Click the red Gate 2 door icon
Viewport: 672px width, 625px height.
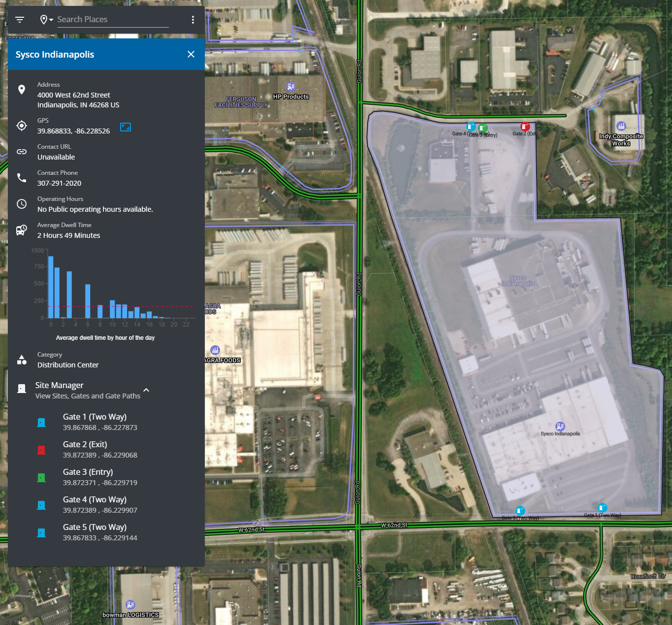click(41, 450)
